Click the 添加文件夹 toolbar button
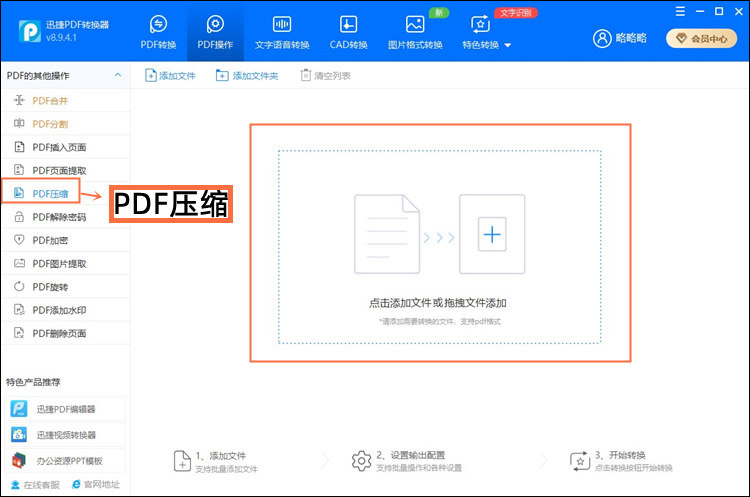750x497 pixels. 247,76
